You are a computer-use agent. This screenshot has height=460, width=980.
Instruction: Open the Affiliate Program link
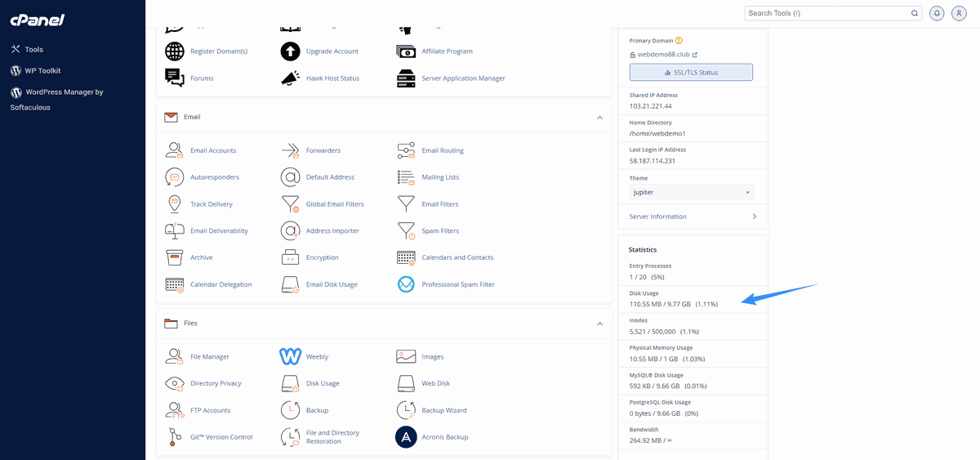[448, 51]
